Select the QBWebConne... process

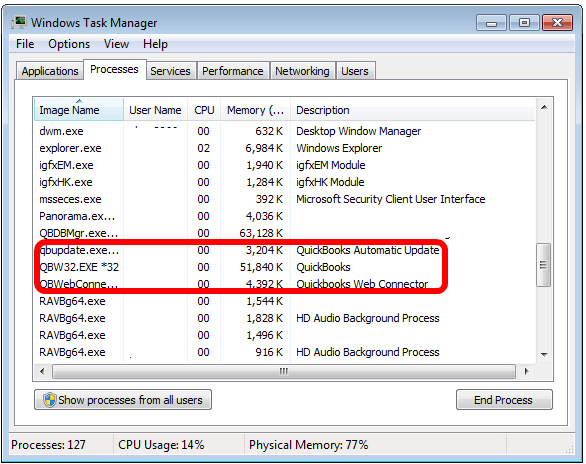pos(284,284)
